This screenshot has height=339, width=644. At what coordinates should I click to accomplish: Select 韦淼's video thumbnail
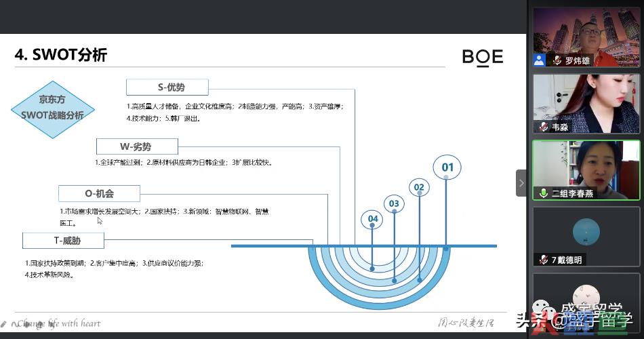[x=586, y=104]
